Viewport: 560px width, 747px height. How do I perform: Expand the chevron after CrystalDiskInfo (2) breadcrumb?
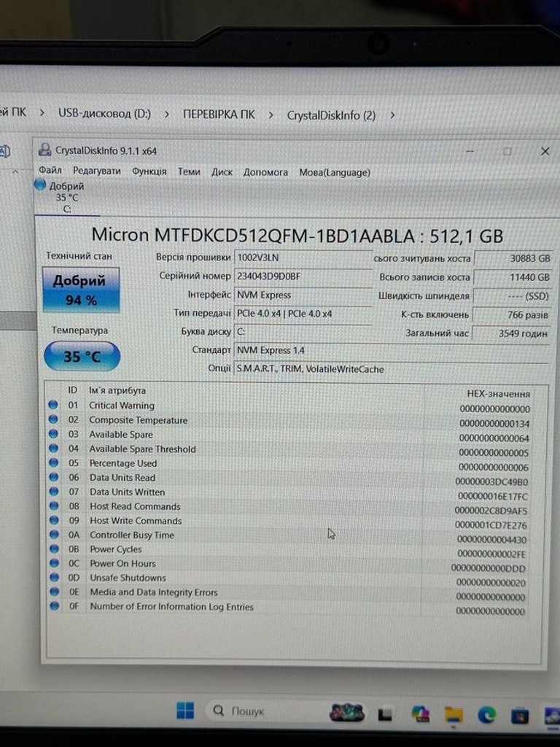click(x=392, y=115)
